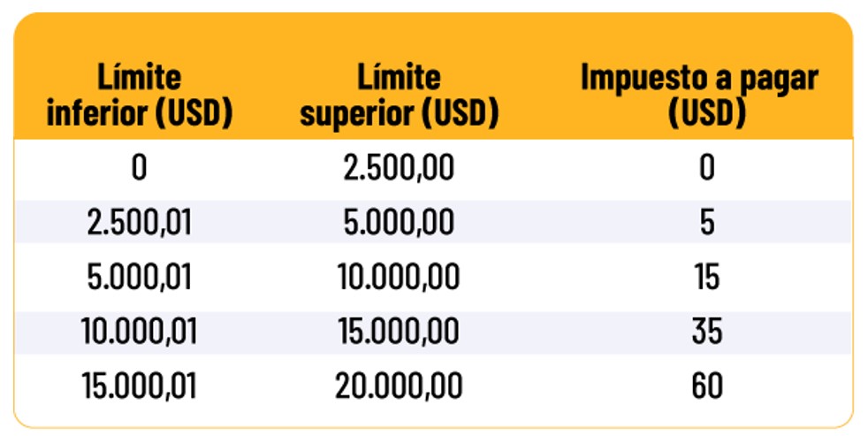This screenshot has width=868, height=436.
Task: Select the tax value 15
Action: 706,278
